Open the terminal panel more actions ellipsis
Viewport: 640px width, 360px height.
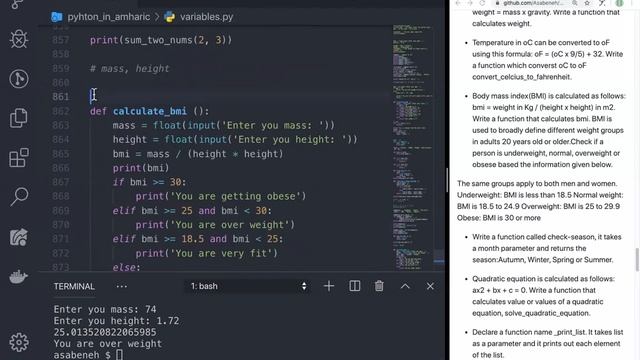pos(122,287)
